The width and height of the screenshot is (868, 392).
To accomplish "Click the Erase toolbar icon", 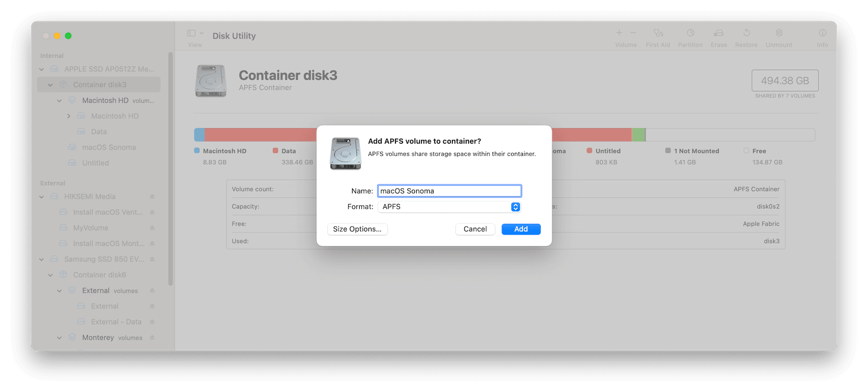I will 719,33.
